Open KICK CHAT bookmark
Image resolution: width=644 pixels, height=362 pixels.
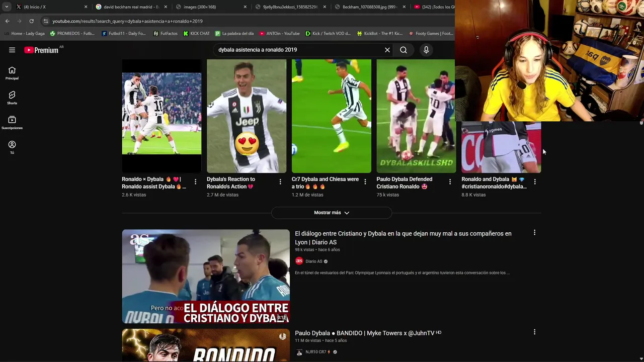click(196, 34)
